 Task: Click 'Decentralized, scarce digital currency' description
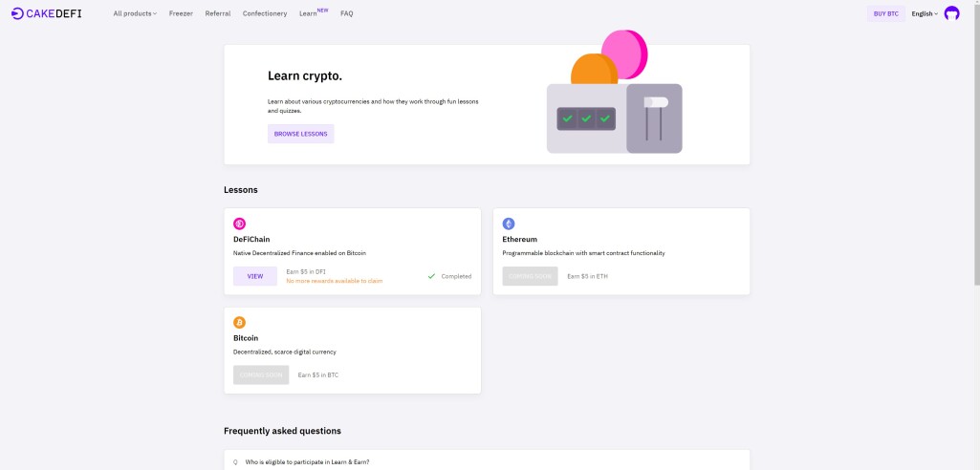(x=284, y=352)
